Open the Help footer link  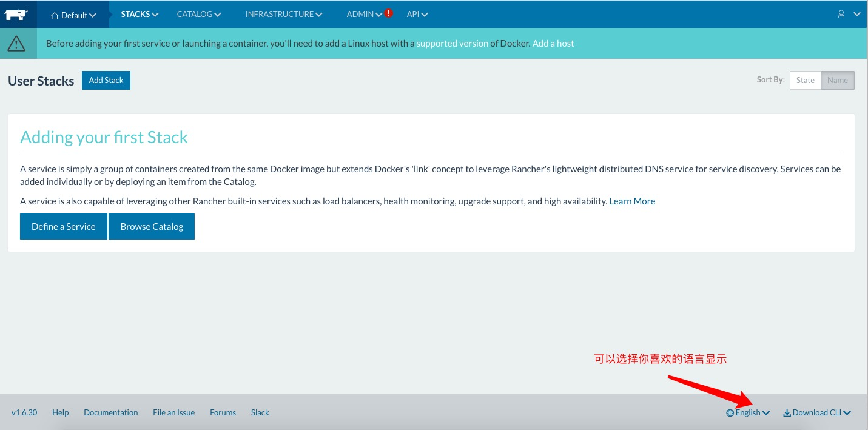click(61, 412)
